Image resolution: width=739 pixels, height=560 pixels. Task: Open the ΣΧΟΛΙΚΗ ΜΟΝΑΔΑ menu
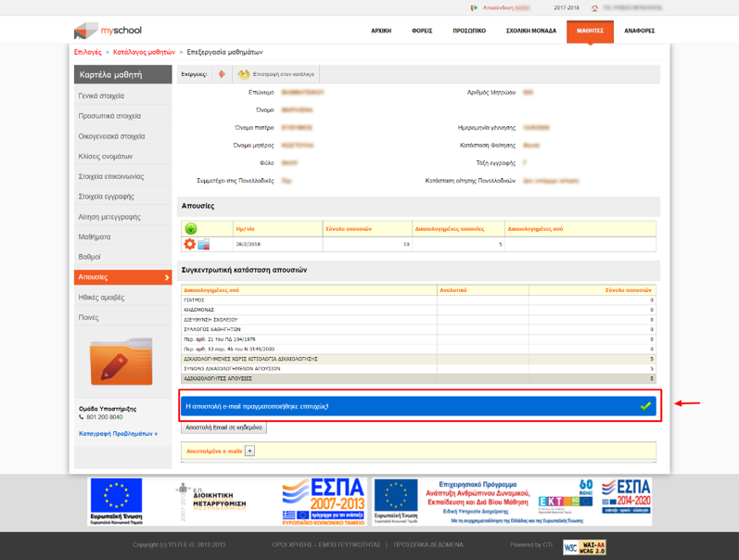point(530,31)
